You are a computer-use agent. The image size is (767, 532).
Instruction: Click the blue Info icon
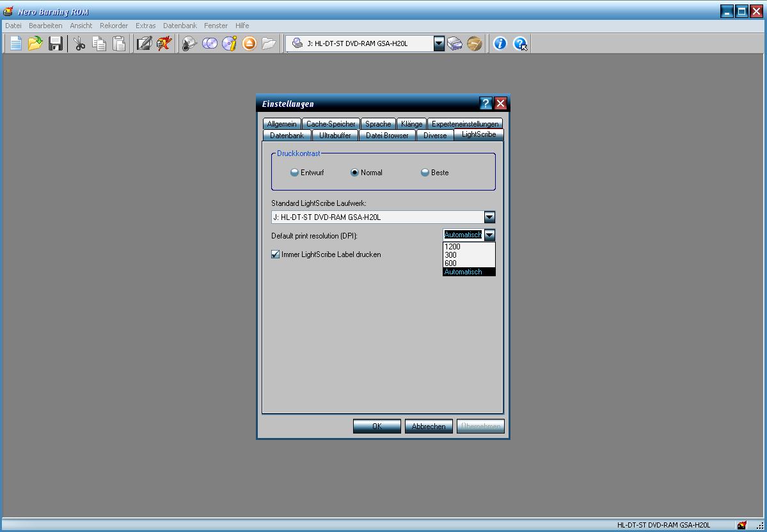pos(500,43)
